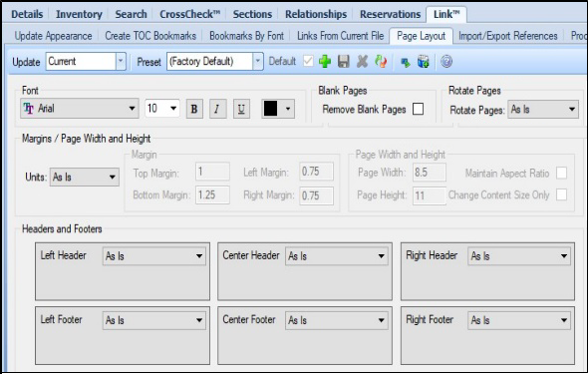Viewport: 588px width, 374px height.
Task: Expand the font color dropdown arrow
Action: pyautogui.click(x=288, y=109)
